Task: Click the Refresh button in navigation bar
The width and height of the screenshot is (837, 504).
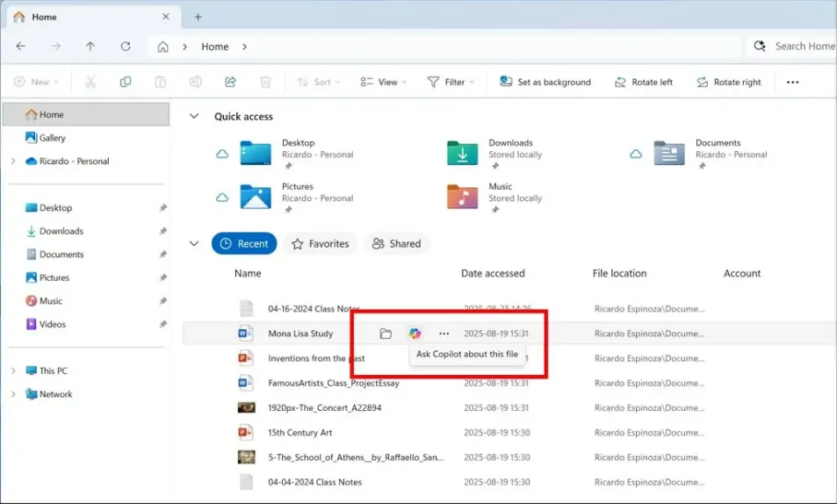Action: point(126,47)
